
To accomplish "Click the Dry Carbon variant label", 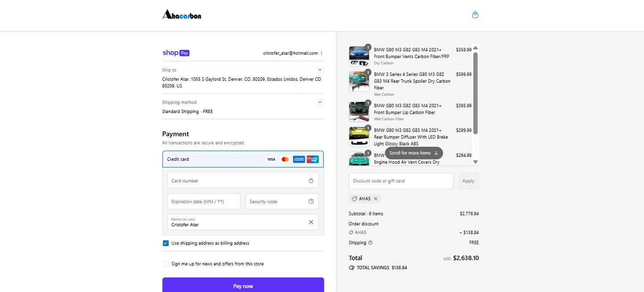I will pos(383,63).
